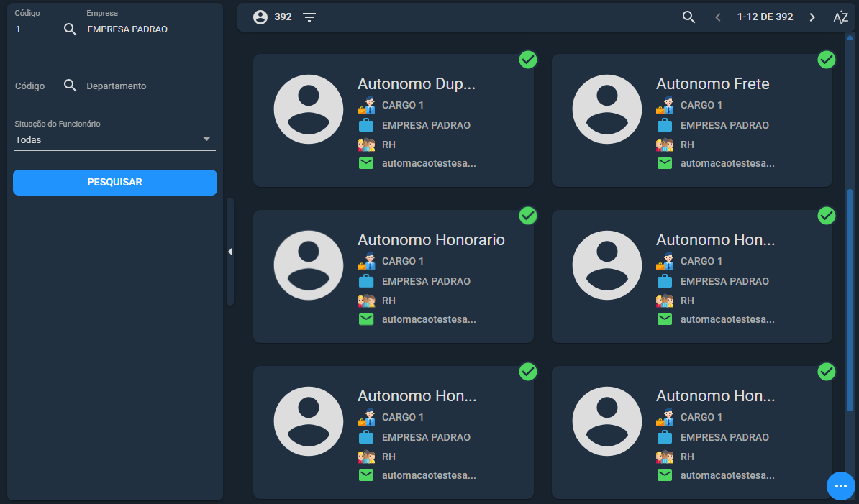Viewport: 859px width, 504px height.
Task: Open the blue floating more-options button
Action: [841, 486]
